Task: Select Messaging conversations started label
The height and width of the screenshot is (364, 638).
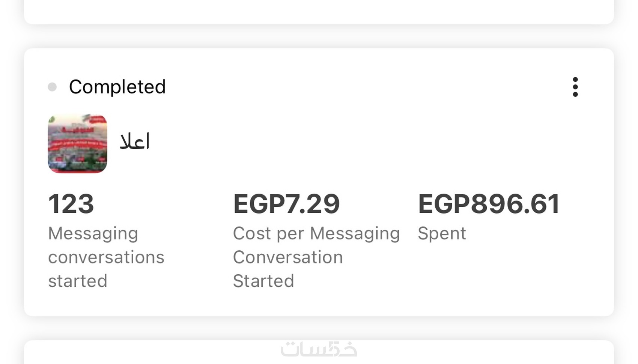Action: (x=106, y=257)
